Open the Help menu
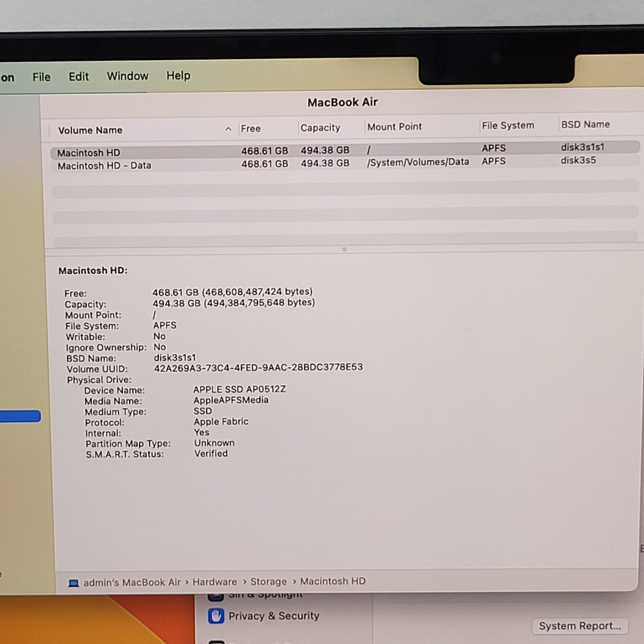Viewport: 644px width, 644px height. [178, 76]
